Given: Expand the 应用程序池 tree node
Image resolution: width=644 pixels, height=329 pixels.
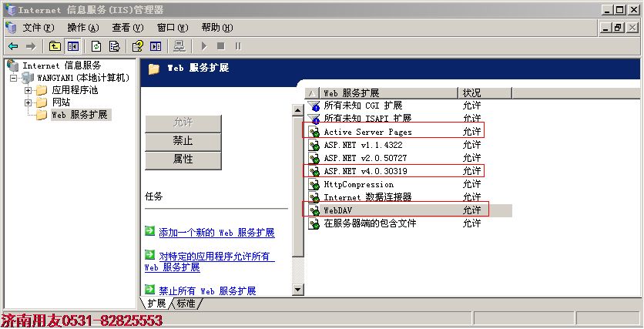Looking at the screenshot, I should coord(28,90).
